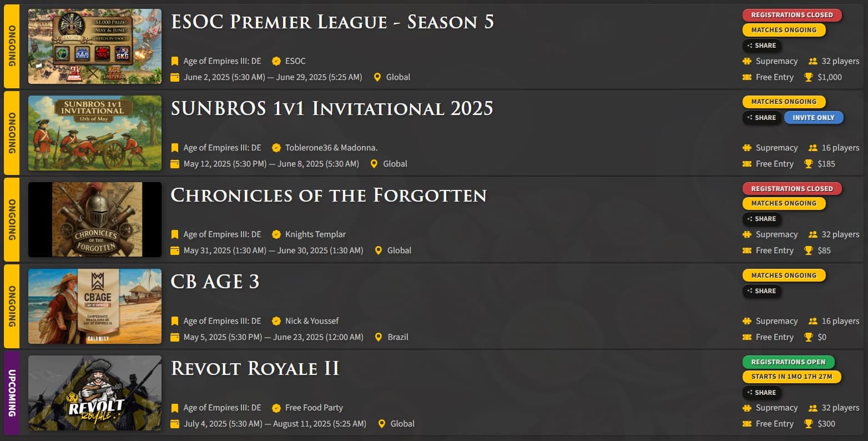Open the Revolt Royale banner thumbnail
This screenshot has width=868, height=441.
[95, 393]
